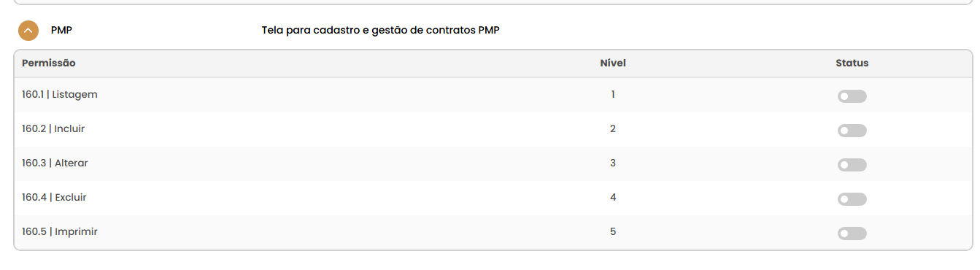980x270 pixels.
Task: Click level 5 in the Nível column
Action: pos(613,231)
